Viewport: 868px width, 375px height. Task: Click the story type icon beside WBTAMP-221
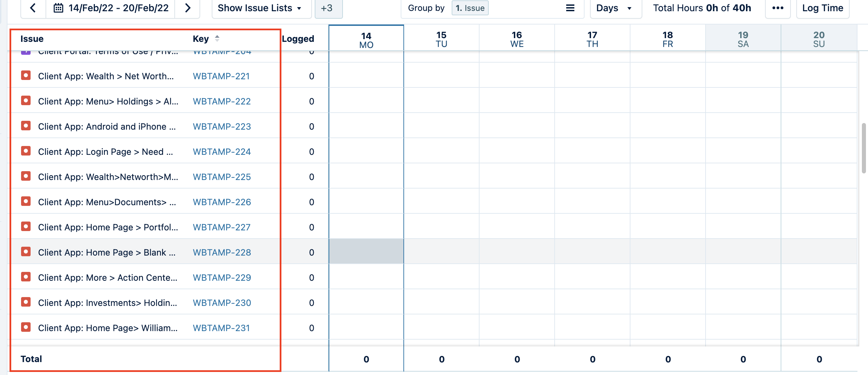click(26, 76)
